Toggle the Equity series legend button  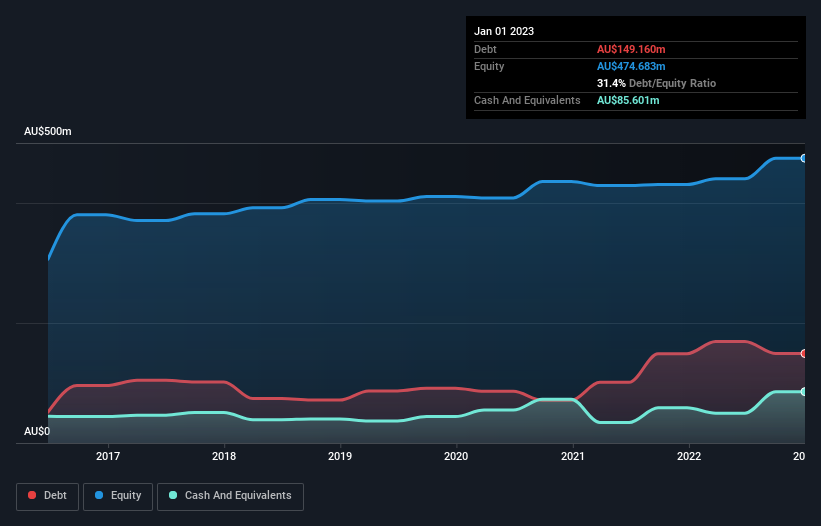[x=118, y=496]
